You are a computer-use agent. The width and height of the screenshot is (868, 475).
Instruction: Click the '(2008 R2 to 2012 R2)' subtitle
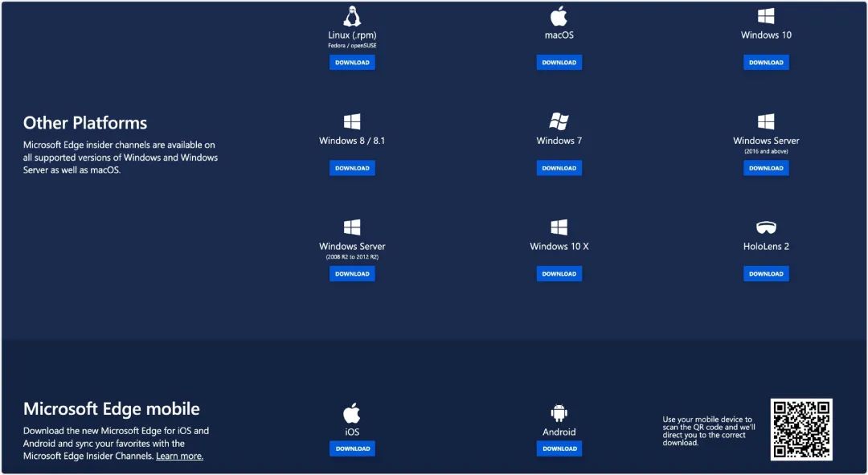coord(352,257)
